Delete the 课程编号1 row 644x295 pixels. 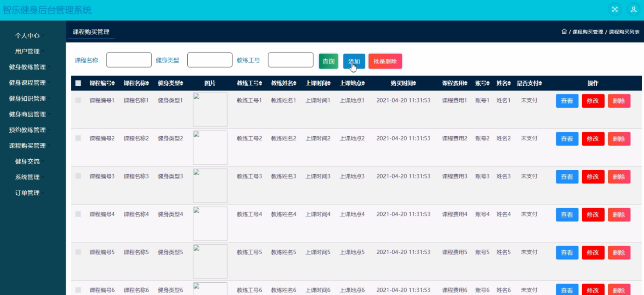[x=619, y=101]
